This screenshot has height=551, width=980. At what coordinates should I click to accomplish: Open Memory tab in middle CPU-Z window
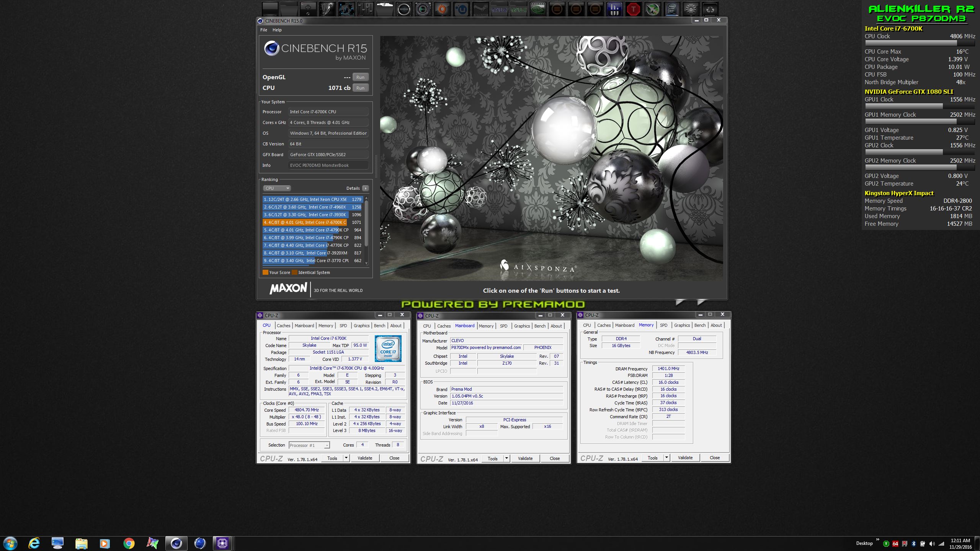coord(486,326)
